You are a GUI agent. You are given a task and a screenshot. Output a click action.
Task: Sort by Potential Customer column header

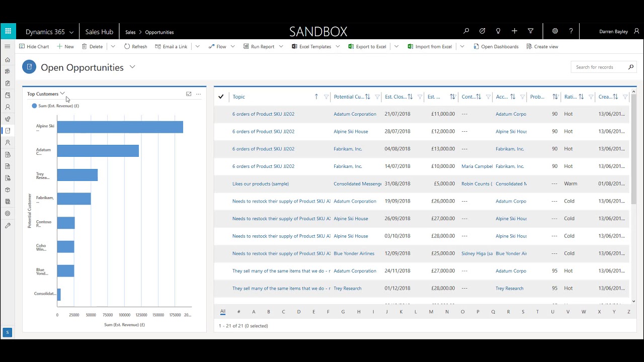tap(349, 97)
